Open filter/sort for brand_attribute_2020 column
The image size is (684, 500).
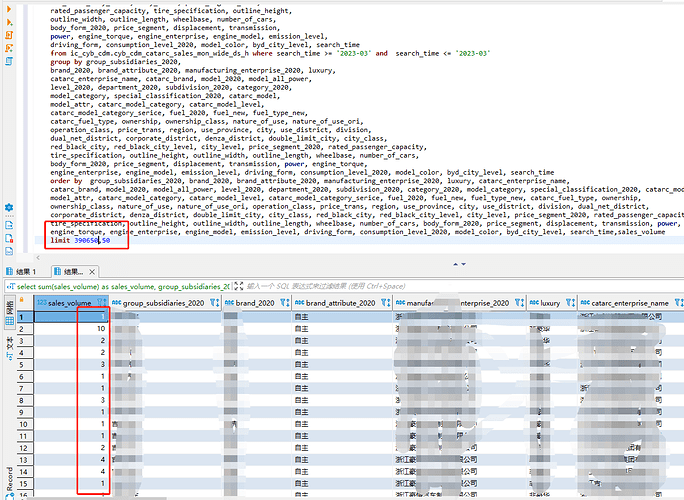click(x=386, y=302)
